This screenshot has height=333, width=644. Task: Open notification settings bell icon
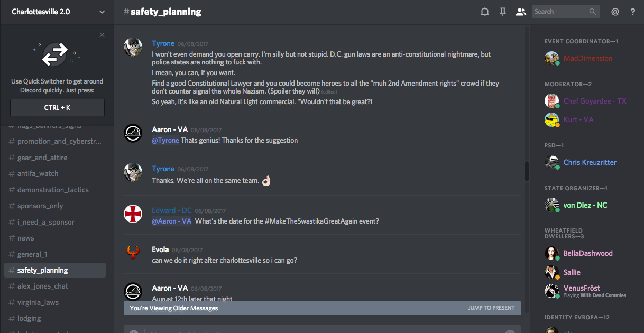point(484,12)
